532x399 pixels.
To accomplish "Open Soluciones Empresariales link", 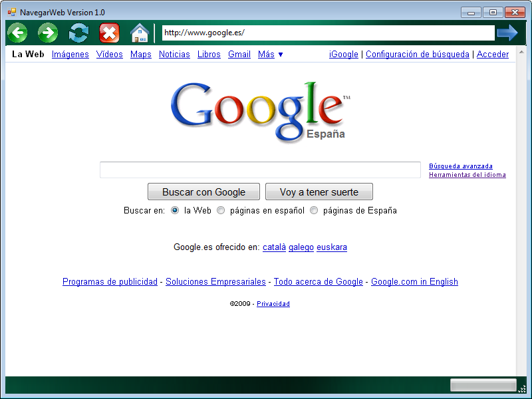I will [215, 281].
